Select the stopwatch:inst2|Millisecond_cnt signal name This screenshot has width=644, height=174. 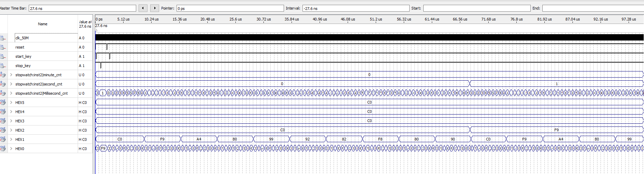41,93
